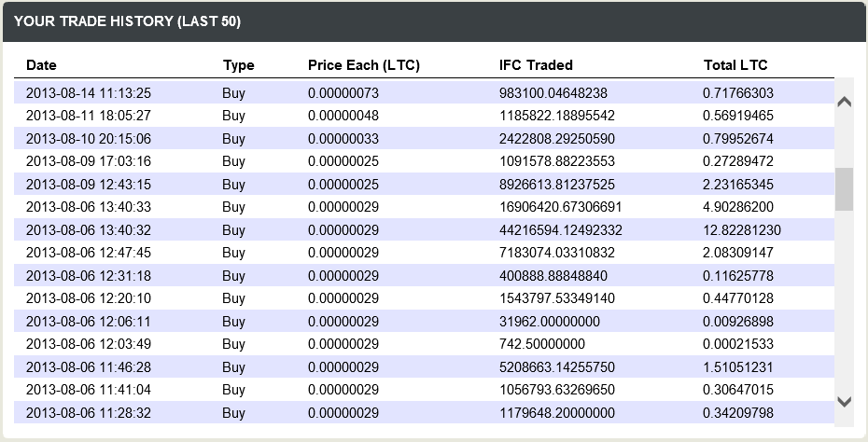
Task: Click the scroll down arrow
Action: (x=844, y=402)
